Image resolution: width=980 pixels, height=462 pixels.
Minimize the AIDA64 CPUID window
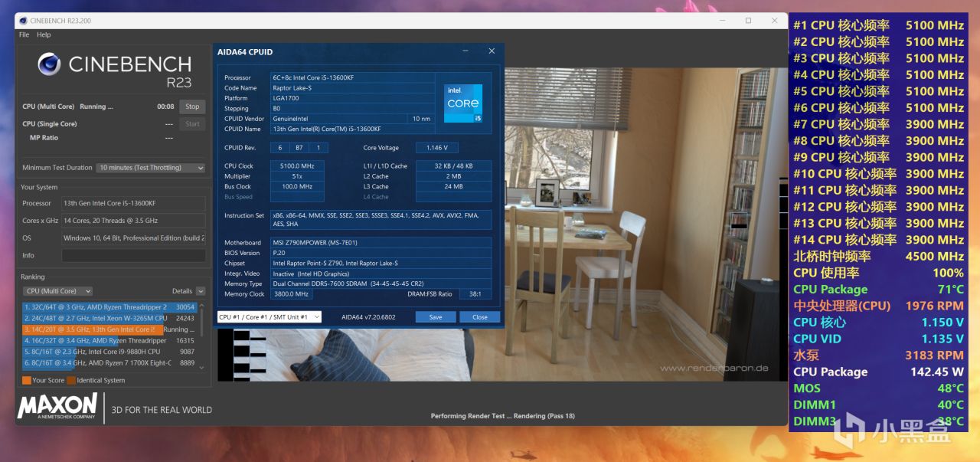(465, 51)
